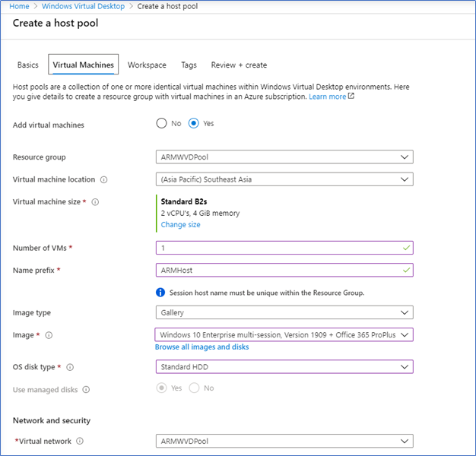476x456 pixels.
Task: Select Yes for Add virtual machines
Action: (194, 123)
